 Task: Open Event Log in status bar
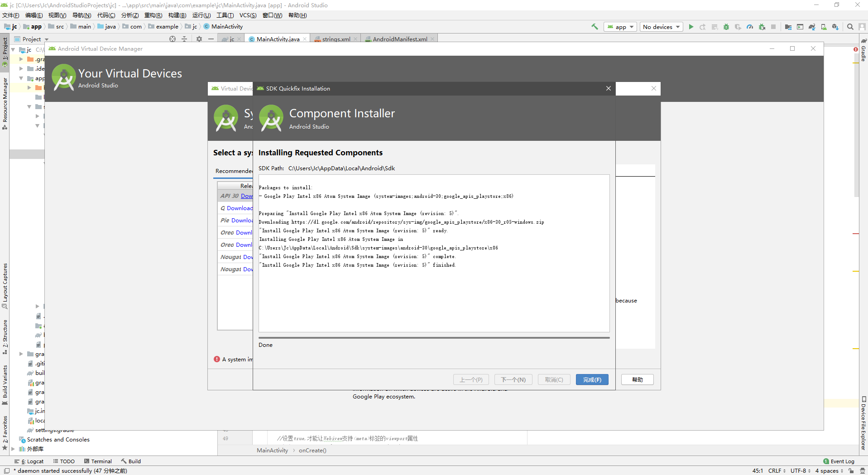[x=839, y=461]
